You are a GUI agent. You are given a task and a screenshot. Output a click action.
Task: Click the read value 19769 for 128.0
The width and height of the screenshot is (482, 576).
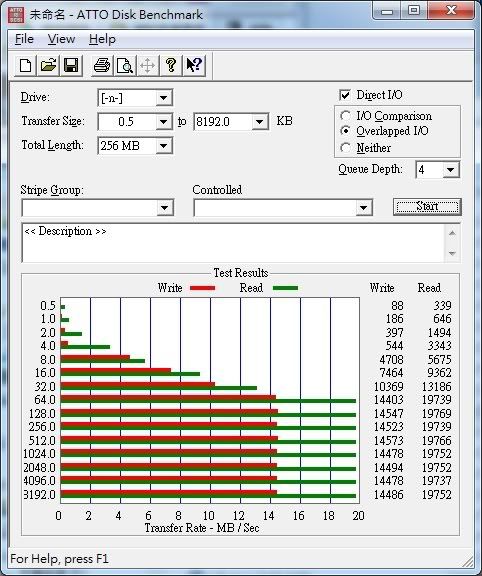[x=436, y=414]
